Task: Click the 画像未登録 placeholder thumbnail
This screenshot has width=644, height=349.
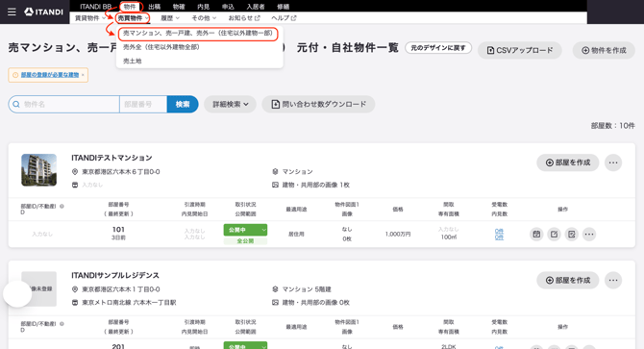Action: pos(39,288)
